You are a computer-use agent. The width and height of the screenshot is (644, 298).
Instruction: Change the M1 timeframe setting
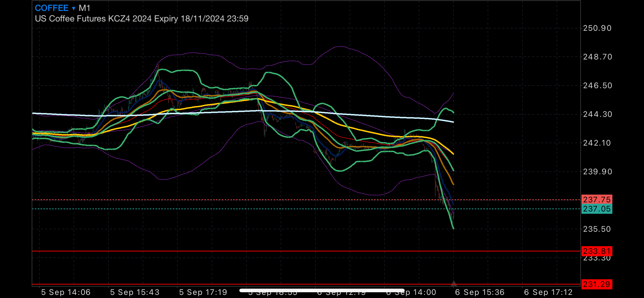(85, 8)
